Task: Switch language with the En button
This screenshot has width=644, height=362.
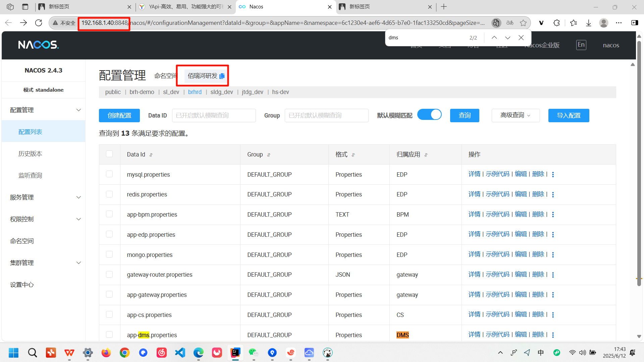Action: click(x=581, y=45)
